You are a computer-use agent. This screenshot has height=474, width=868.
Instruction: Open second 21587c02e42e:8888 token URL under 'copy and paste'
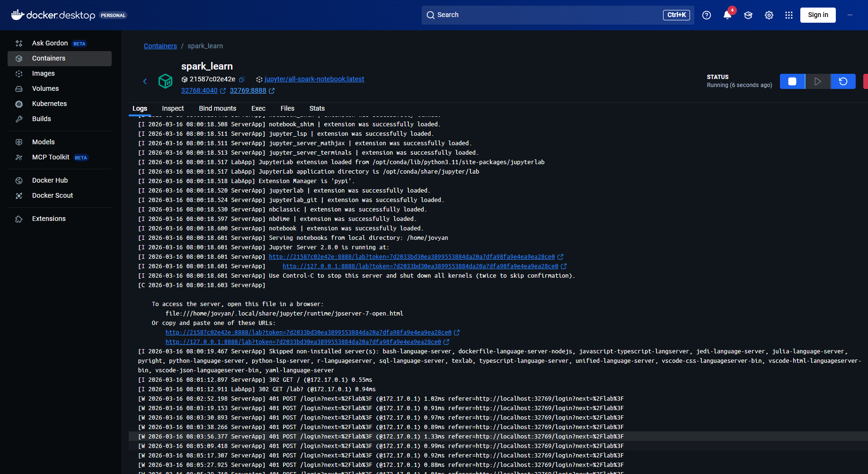(x=309, y=333)
